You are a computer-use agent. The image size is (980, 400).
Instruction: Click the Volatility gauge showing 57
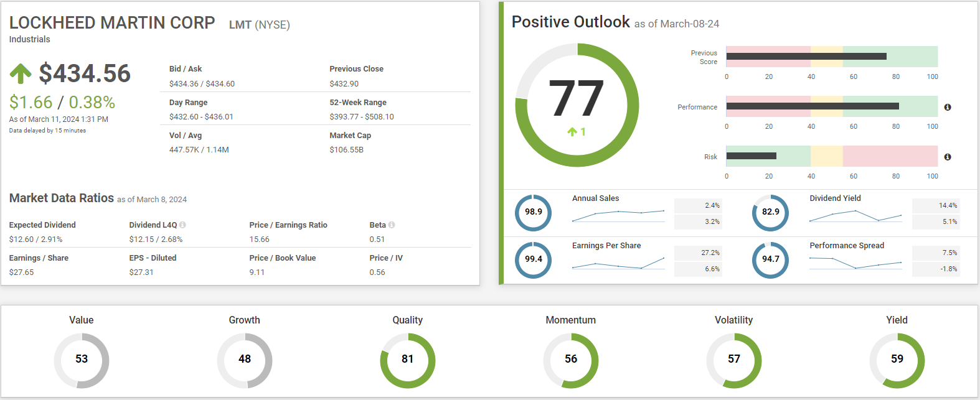click(x=734, y=361)
